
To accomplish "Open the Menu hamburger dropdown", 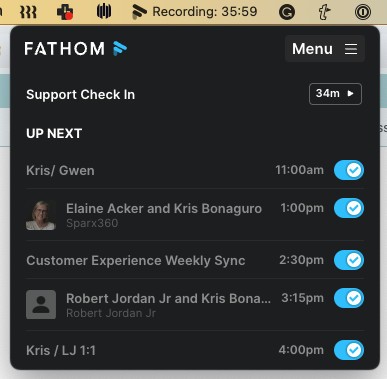I will tap(325, 49).
